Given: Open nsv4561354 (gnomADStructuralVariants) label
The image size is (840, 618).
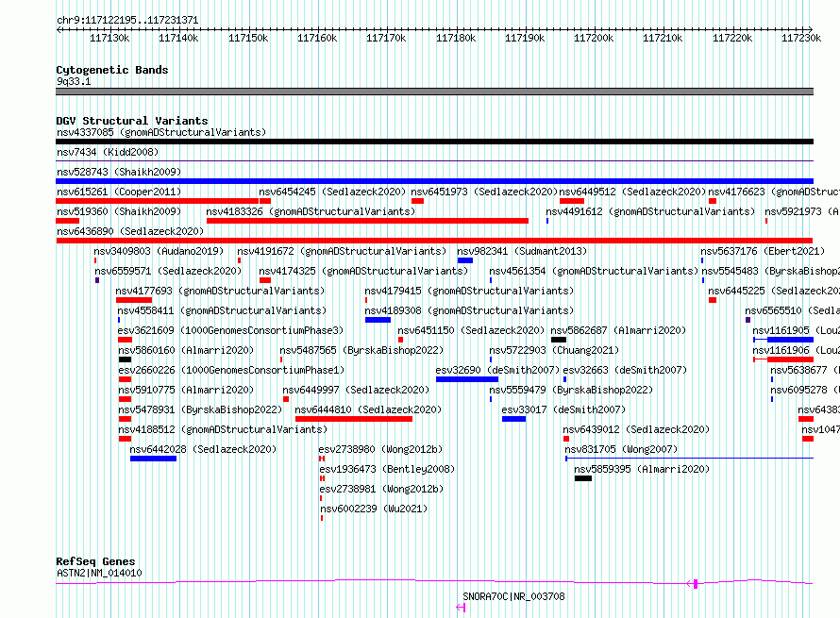Looking at the screenshot, I should click(x=594, y=271).
